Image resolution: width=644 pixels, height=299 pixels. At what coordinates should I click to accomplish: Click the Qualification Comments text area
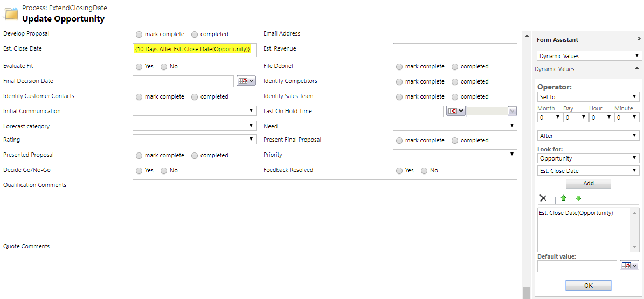(x=324, y=208)
